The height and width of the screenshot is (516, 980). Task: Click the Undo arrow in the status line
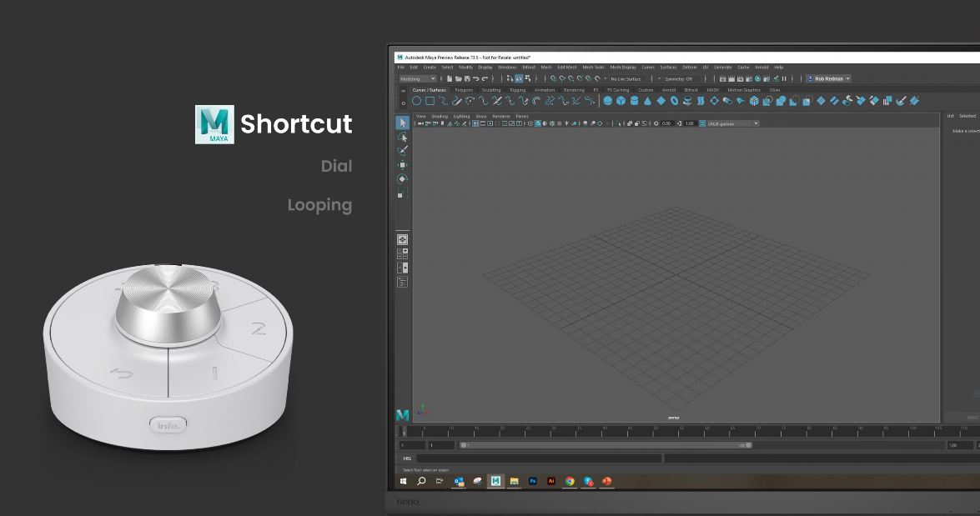tap(475, 78)
